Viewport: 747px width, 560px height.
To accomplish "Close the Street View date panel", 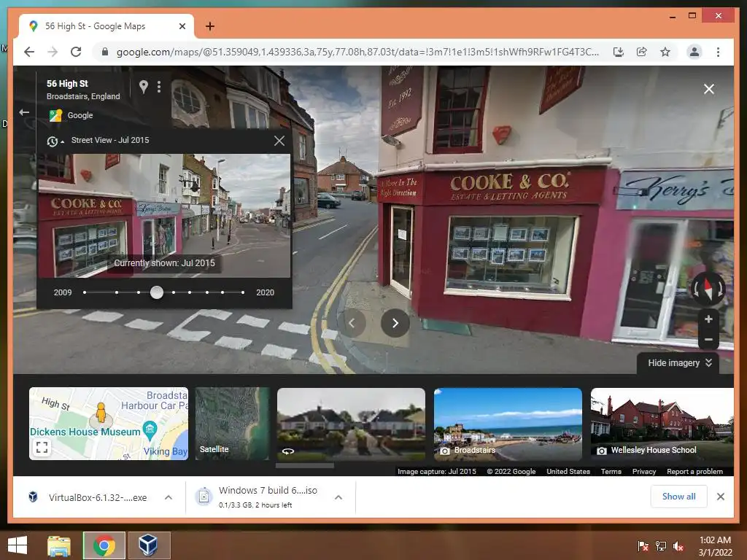I will point(279,141).
